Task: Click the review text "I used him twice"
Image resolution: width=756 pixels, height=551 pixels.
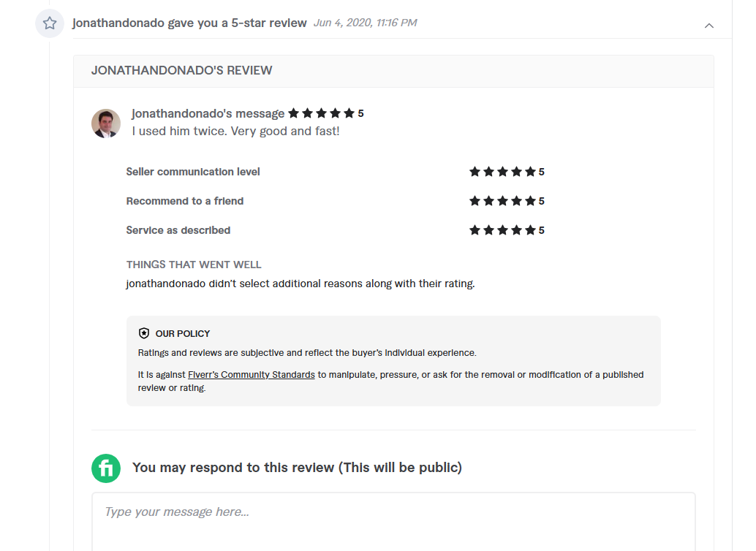Action: point(235,132)
